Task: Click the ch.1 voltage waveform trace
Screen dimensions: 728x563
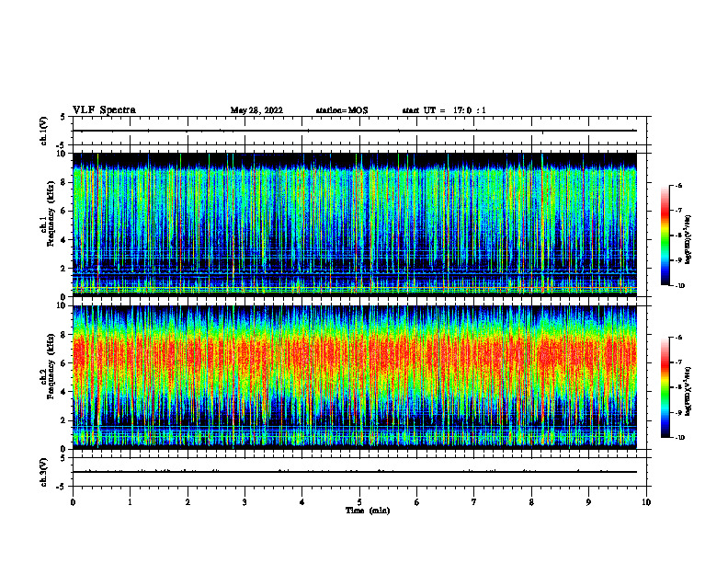Action: coord(354,131)
